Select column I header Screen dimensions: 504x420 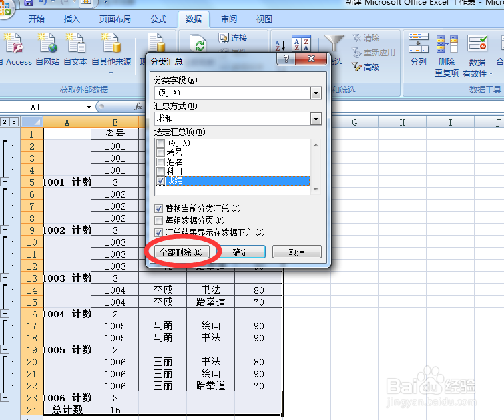coord(450,122)
